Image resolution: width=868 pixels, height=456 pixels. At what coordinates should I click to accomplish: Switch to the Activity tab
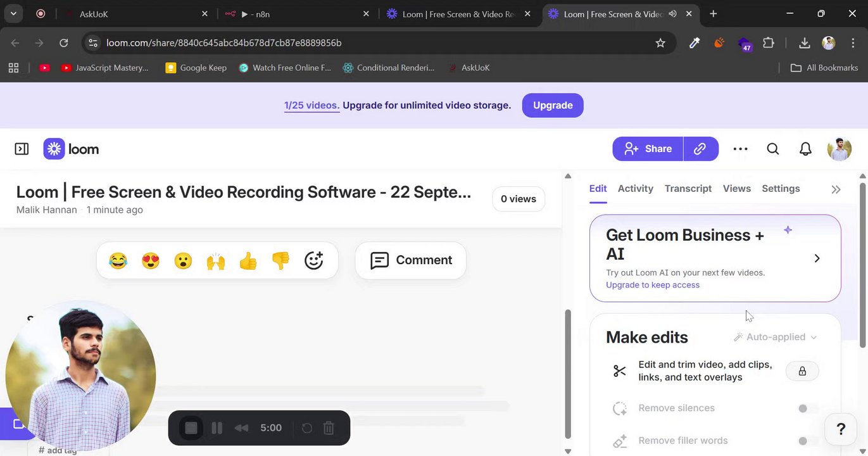635,189
